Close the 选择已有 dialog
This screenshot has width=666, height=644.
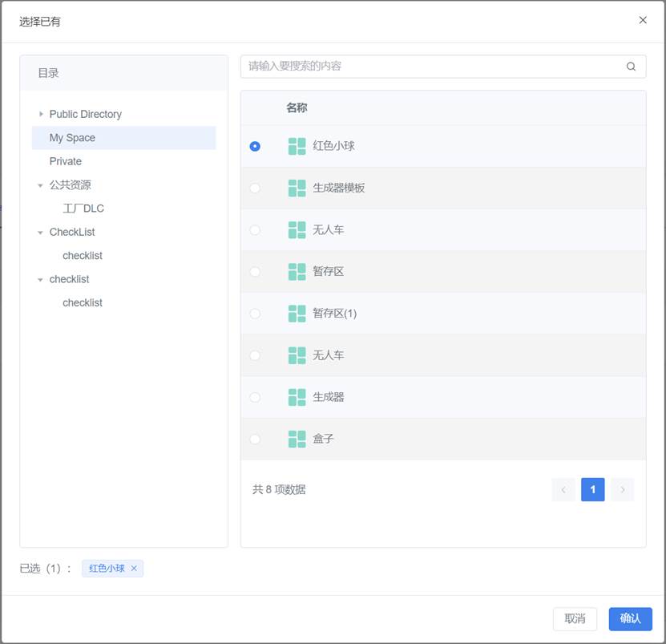tap(643, 20)
